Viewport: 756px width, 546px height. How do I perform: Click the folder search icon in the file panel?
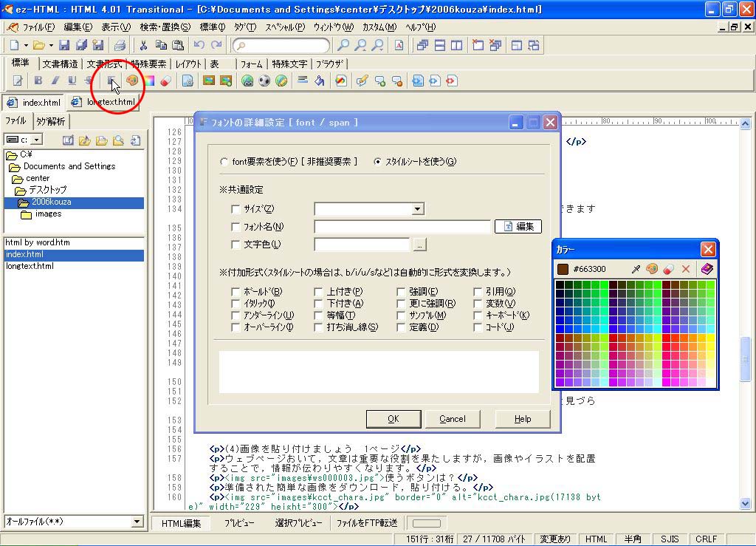(118, 140)
